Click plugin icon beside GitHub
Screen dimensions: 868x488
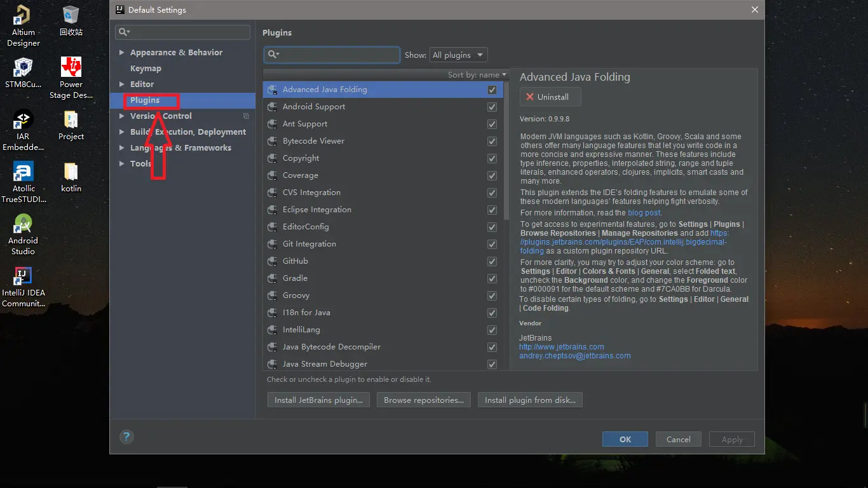pyautogui.click(x=272, y=261)
